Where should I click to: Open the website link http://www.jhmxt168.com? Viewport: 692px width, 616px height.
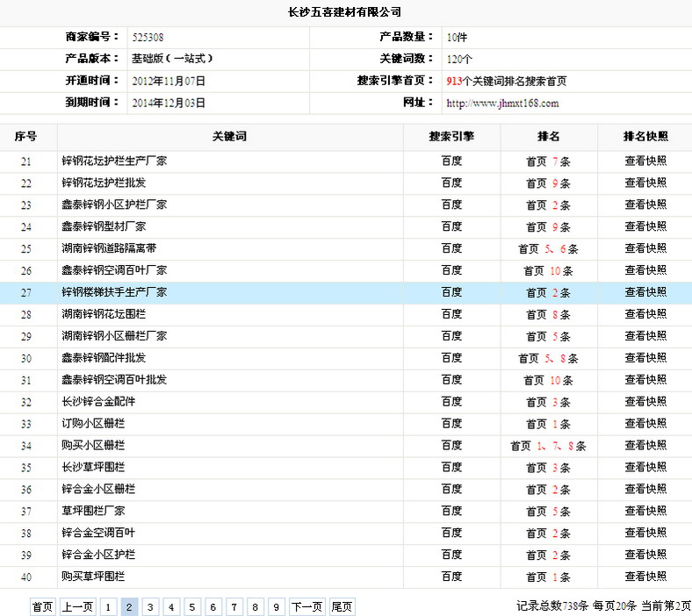(x=502, y=104)
